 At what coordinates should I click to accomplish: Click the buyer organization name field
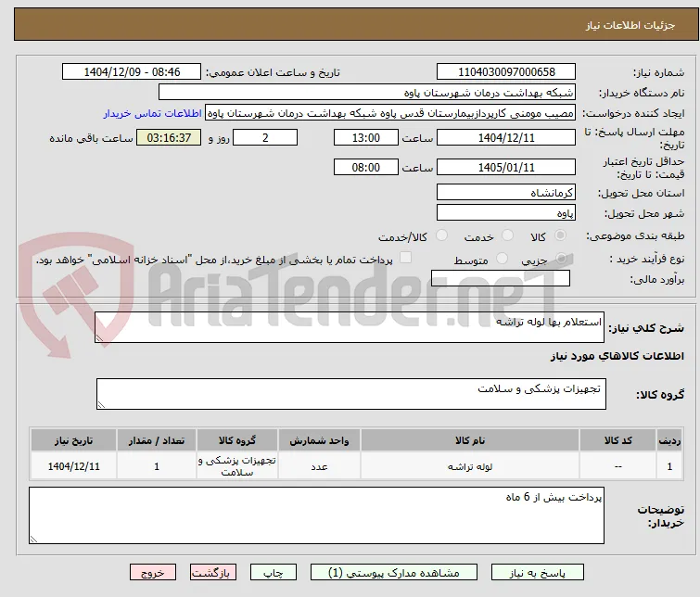tap(367, 93)
